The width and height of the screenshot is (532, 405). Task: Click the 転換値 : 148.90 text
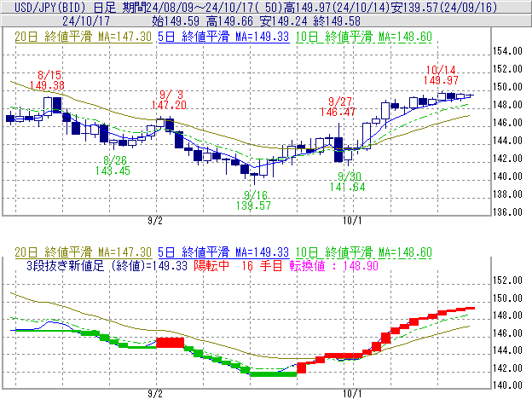pyautogui.click(x=334, y=266)
